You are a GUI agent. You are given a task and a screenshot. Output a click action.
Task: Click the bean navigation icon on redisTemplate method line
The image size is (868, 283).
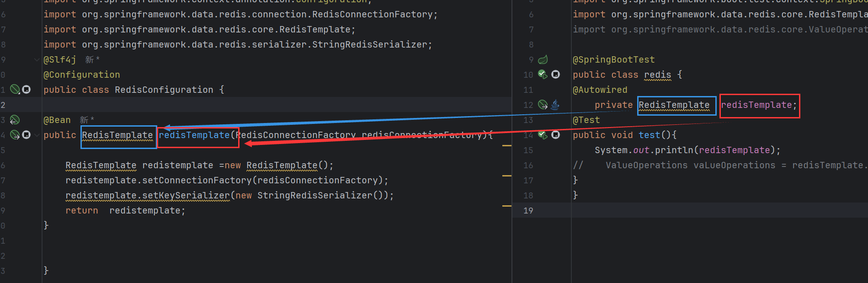15,135
